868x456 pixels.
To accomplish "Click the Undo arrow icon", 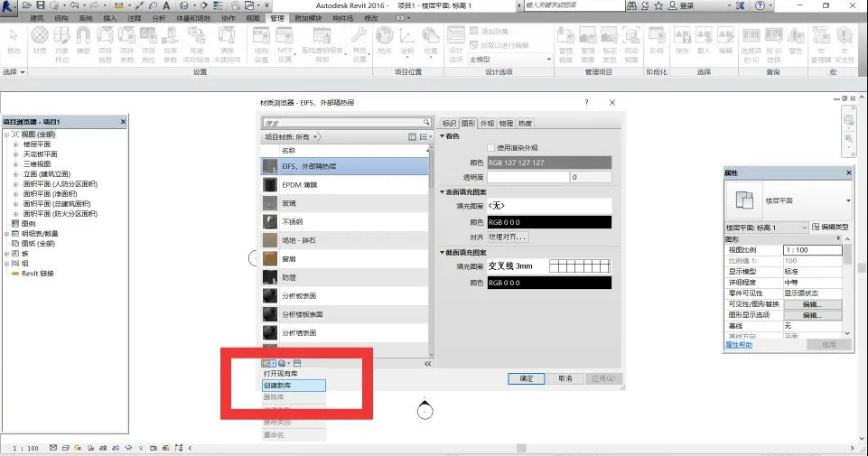I will (x=74, y=5).
